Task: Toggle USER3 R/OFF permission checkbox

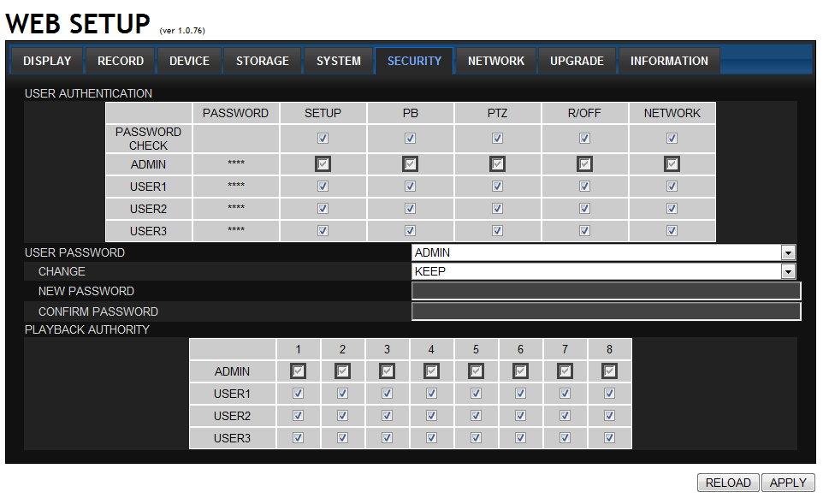Action: [x=584, y=230]
